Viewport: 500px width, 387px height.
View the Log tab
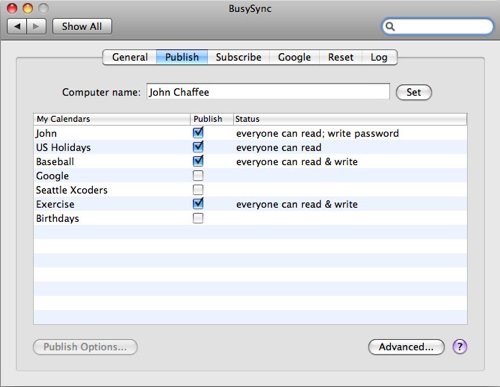click(x=379, y=57)
